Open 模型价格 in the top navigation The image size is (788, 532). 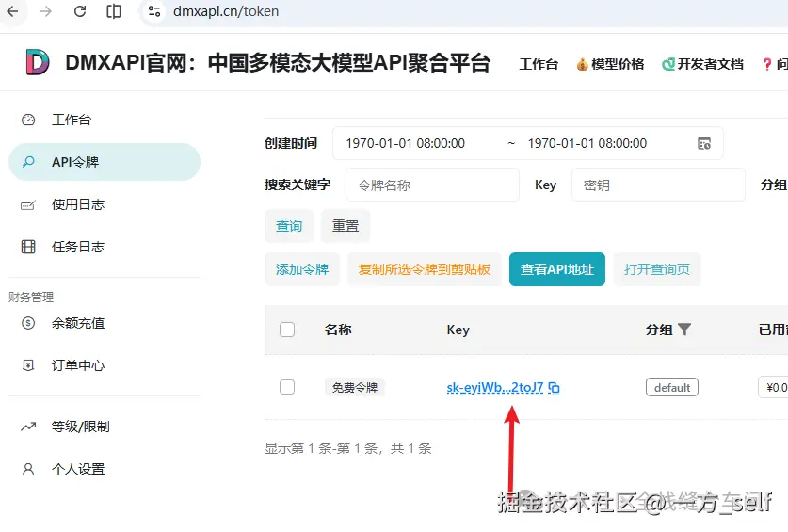tap(618, 64)
